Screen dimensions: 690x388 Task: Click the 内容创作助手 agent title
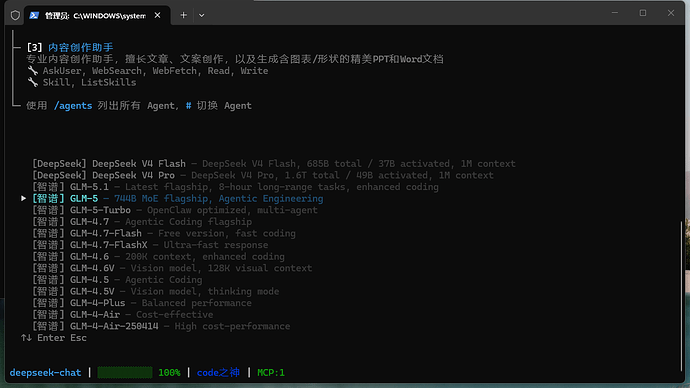point(81,47)
